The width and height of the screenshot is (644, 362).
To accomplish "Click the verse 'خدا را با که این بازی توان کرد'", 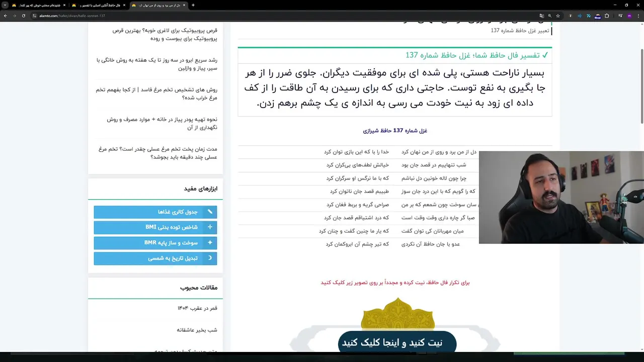I will pos(356,152).
